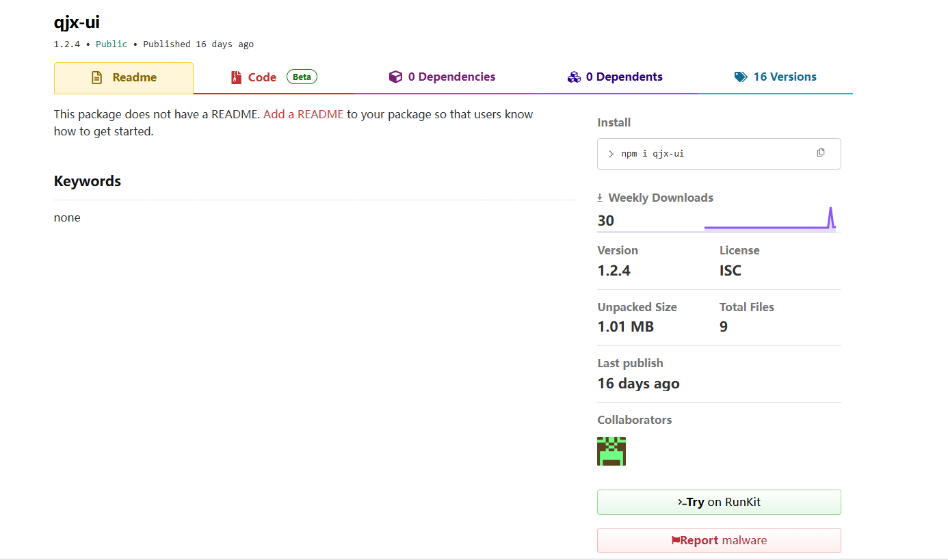Click the Weekly Downloads arrow icon
The width and height of the screenshot is (948, 560).
tap(600, 198)
